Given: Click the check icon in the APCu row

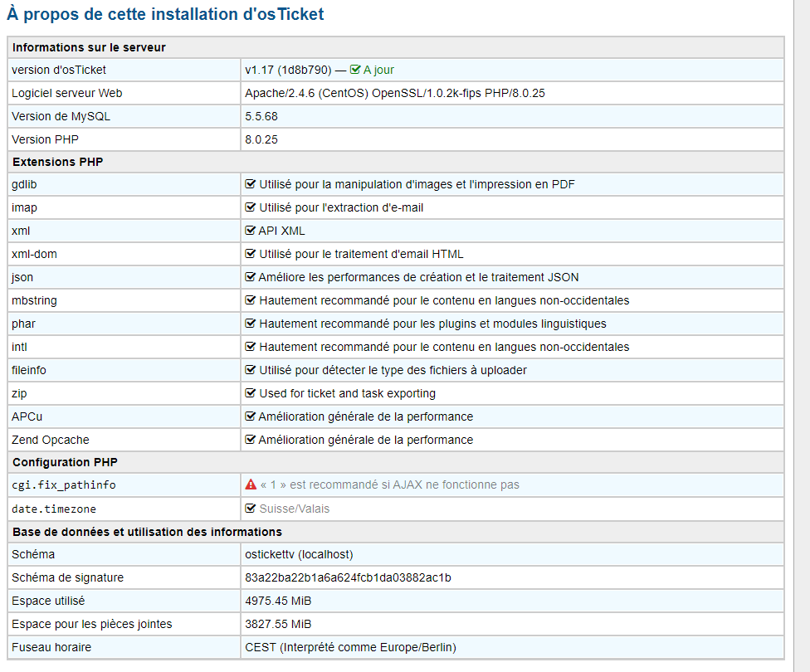Looking at the screenshot, I should point(250,416).
